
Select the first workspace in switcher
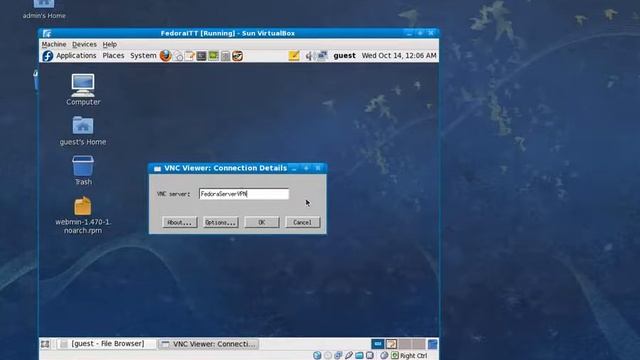378,344
